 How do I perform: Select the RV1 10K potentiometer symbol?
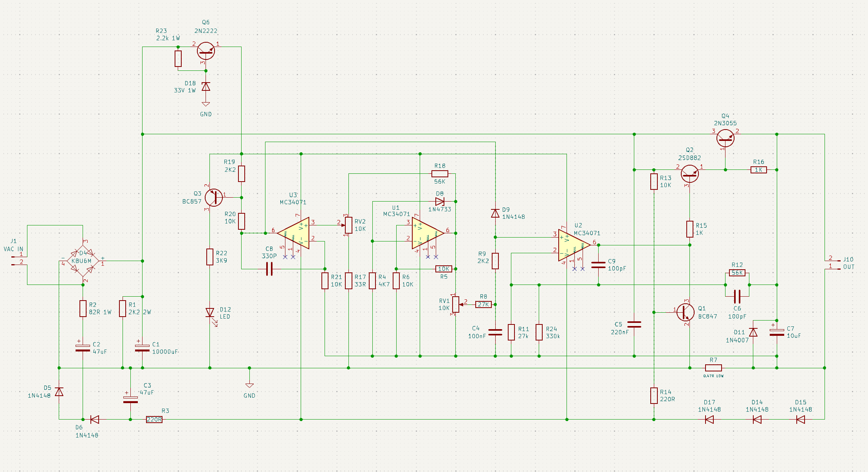456,304
